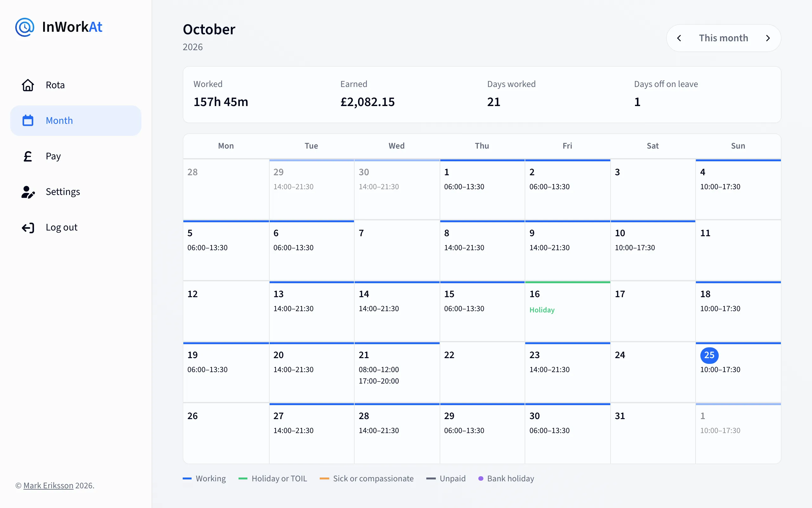Click day 10 shift 10:00–17:30

click(x=634, y=248)
